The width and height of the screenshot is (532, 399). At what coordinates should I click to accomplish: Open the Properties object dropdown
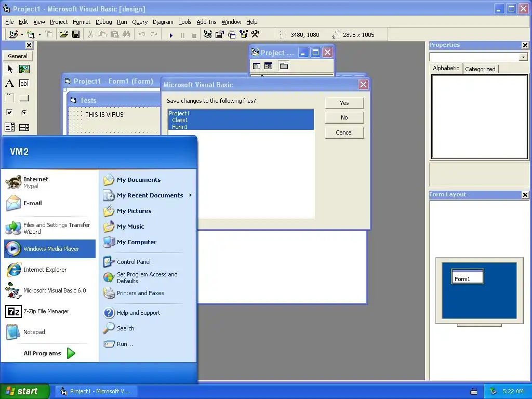pos(523,57)
